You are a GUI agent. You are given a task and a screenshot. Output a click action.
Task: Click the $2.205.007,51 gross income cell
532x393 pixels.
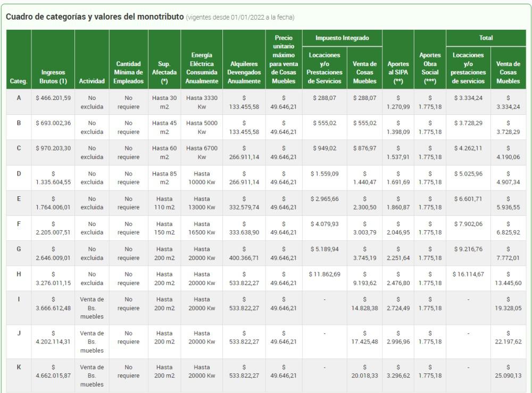53,228
